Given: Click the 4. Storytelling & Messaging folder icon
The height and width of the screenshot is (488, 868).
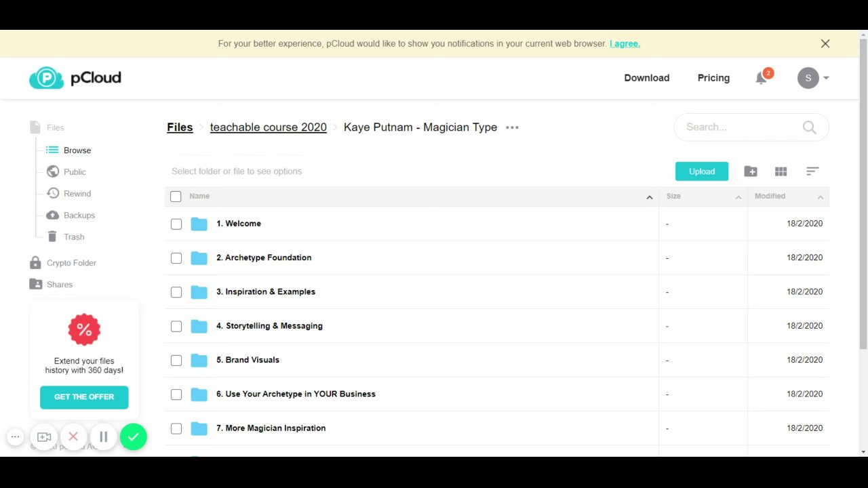Looking at the screenshot, I should tap(199, 326).
